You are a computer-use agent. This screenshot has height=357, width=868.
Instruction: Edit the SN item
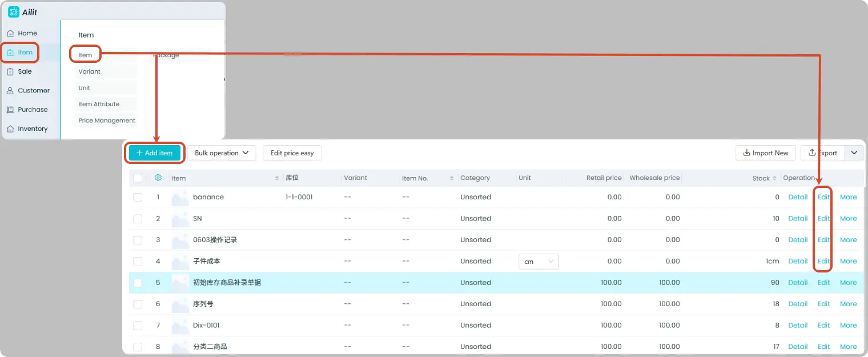coord(823,219)
